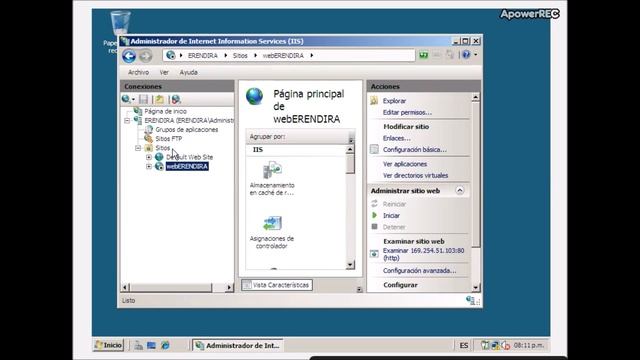Screen dimensions: 640x360
Task: Collapse the Sitios node
Action: tap(138, 148)
